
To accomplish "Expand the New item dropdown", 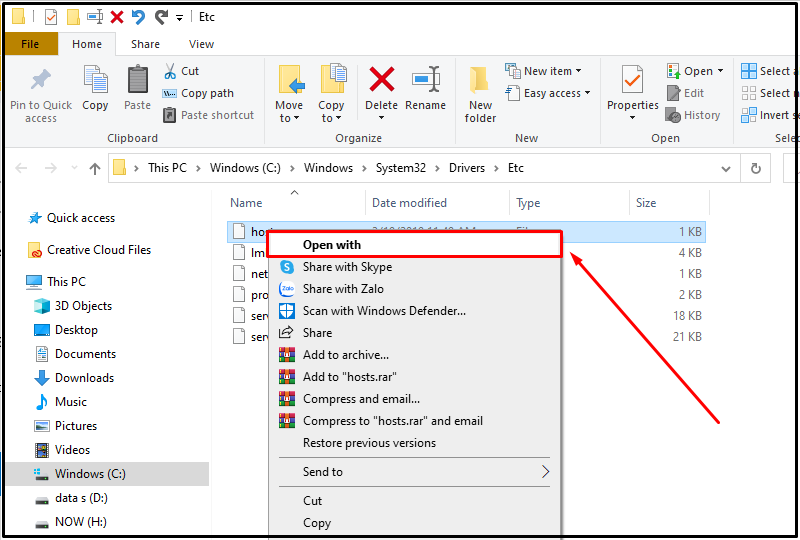I will pyautogui.click(x=579, y=71).
